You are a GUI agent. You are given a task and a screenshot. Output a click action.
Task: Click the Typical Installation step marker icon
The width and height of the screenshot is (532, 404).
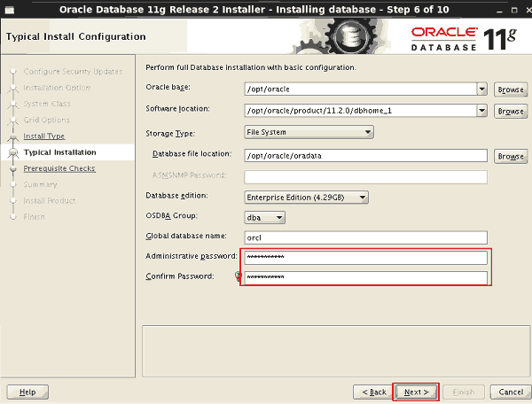(13, 153)
